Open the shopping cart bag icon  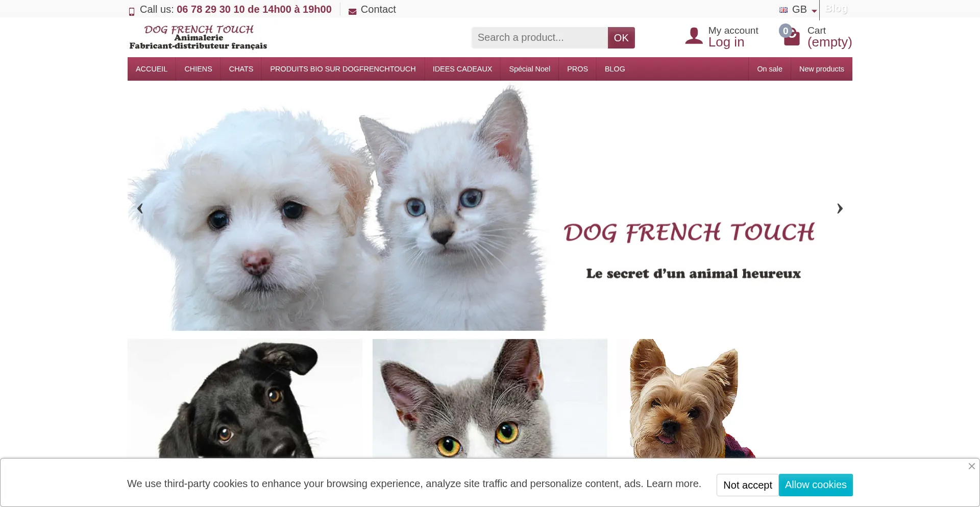tap(791, 37)
